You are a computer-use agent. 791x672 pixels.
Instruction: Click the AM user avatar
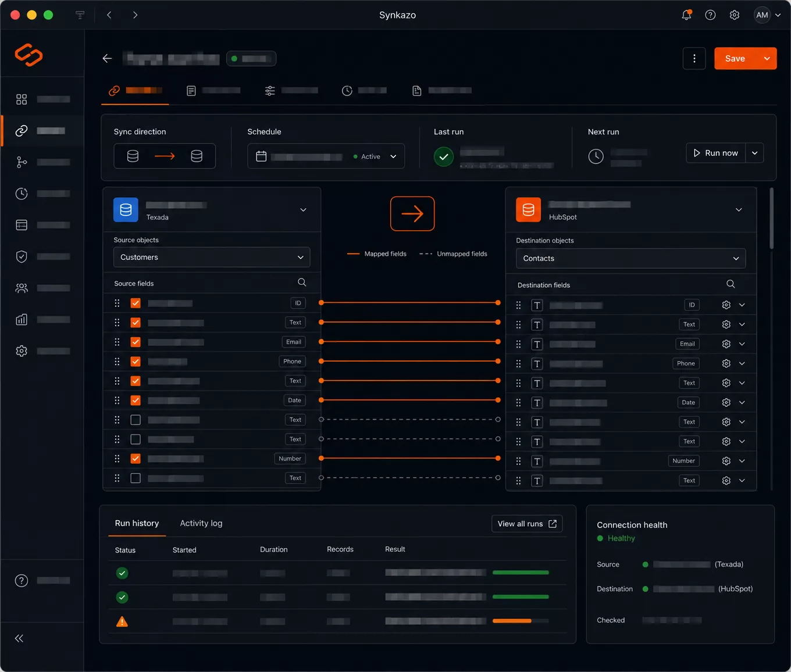point(762,15)
